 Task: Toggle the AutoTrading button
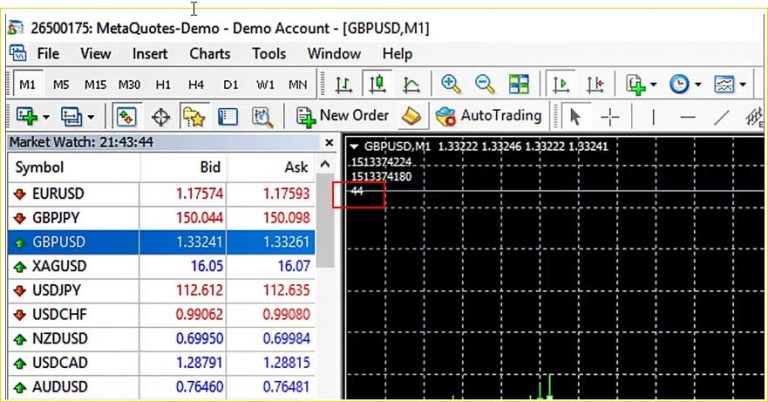point(488,117)
